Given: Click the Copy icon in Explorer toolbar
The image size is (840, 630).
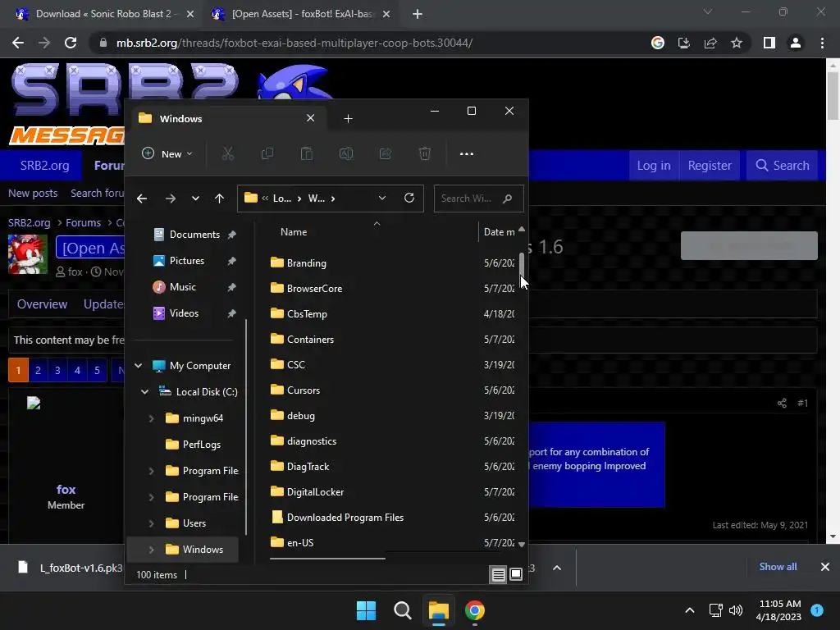Looking at the screenshot, I should tap(267, 153).
